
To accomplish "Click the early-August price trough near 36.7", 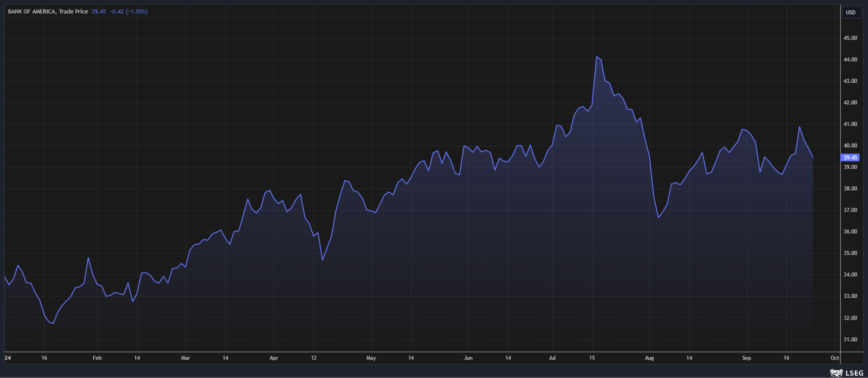I will pos(658,217).
